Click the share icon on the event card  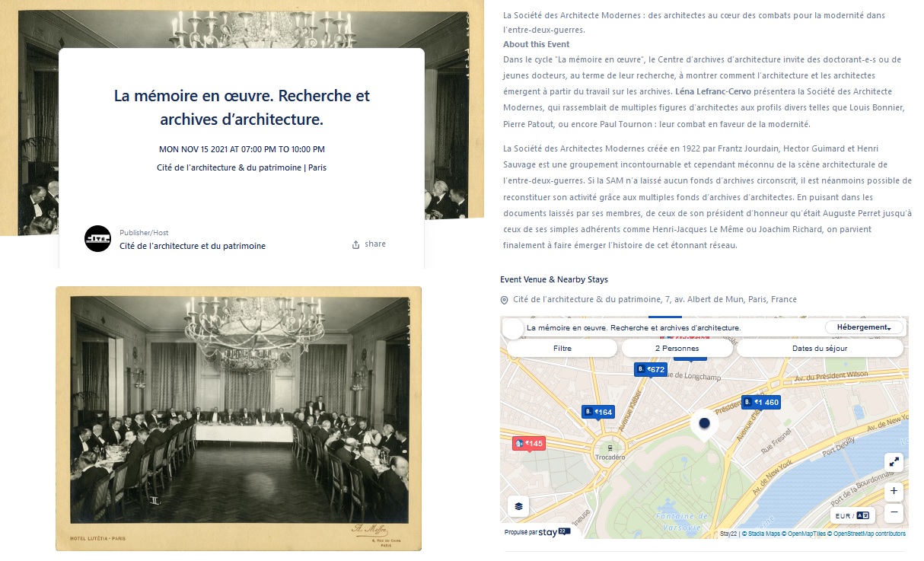click(355, 245)
